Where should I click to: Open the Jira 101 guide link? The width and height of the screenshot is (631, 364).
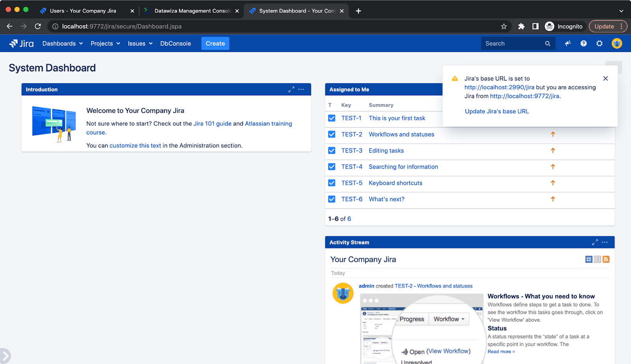coord(213,123)
